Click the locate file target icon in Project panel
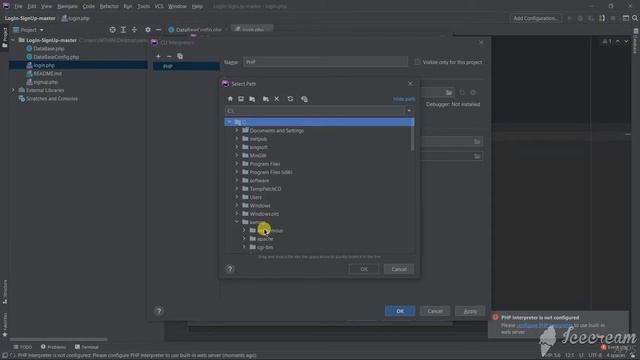This screenshot has height=360, width=640. 112,30
